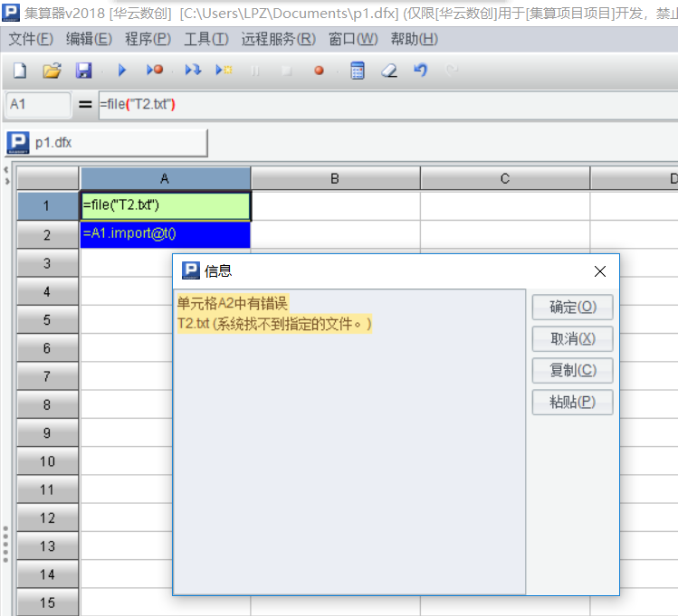
Task: Confirm dialog with 确定(O) button
Action: click(x=572, y=308)
